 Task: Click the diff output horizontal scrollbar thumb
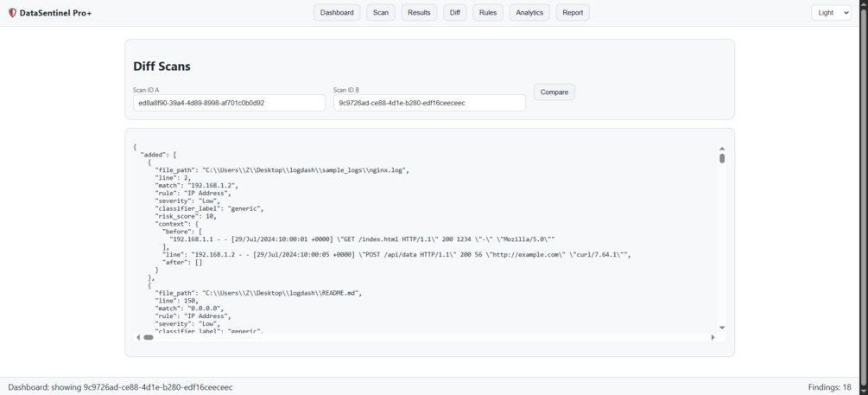(x=149, y=337)
